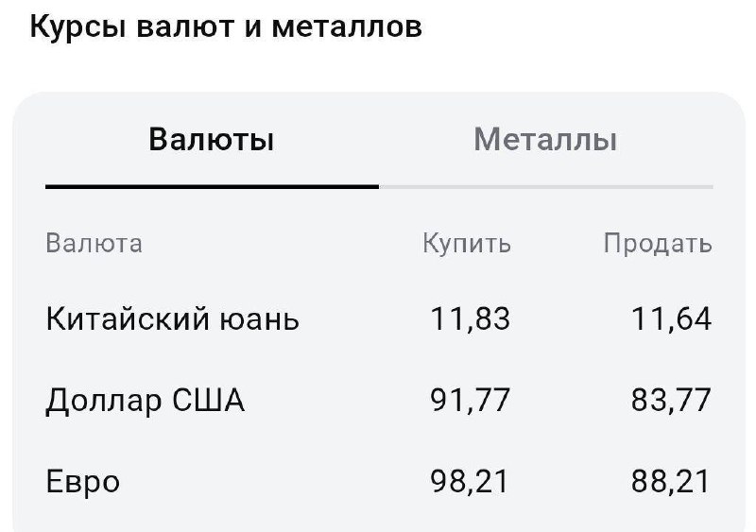Click the black underline beneath Валюты tab
This screenshot has height=532, width=756.
click(x=212, y=187)
